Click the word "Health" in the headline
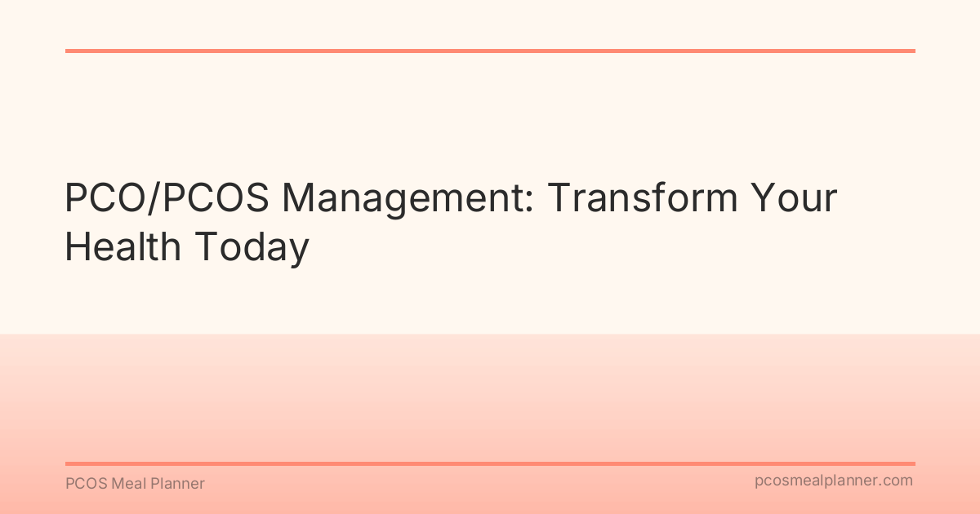 tap(122, 246)
